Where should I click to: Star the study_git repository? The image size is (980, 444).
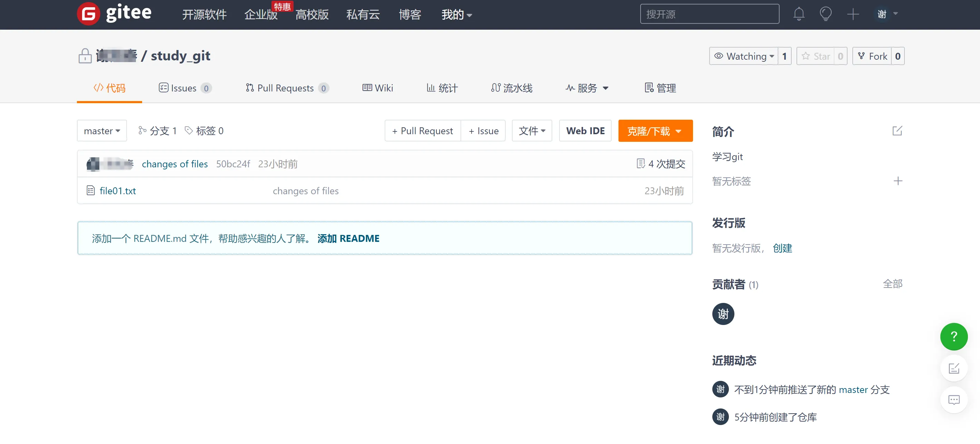(x=816, y=56)
